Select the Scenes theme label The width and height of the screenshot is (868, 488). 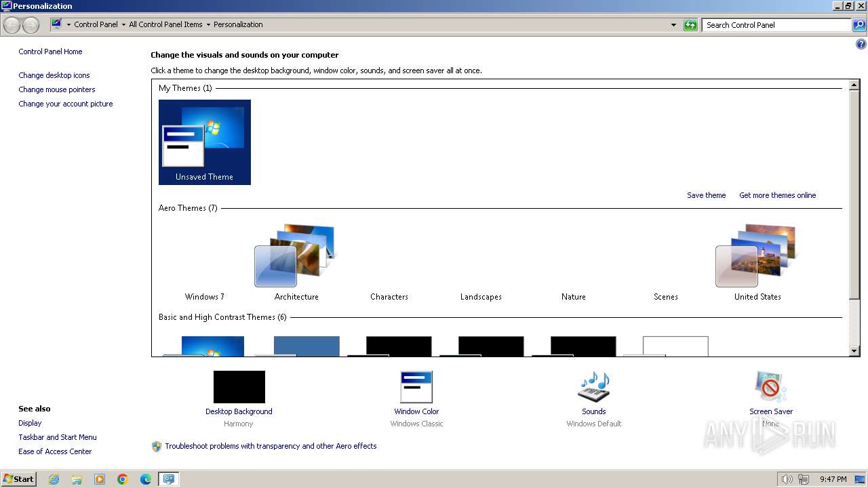[666, 297]
